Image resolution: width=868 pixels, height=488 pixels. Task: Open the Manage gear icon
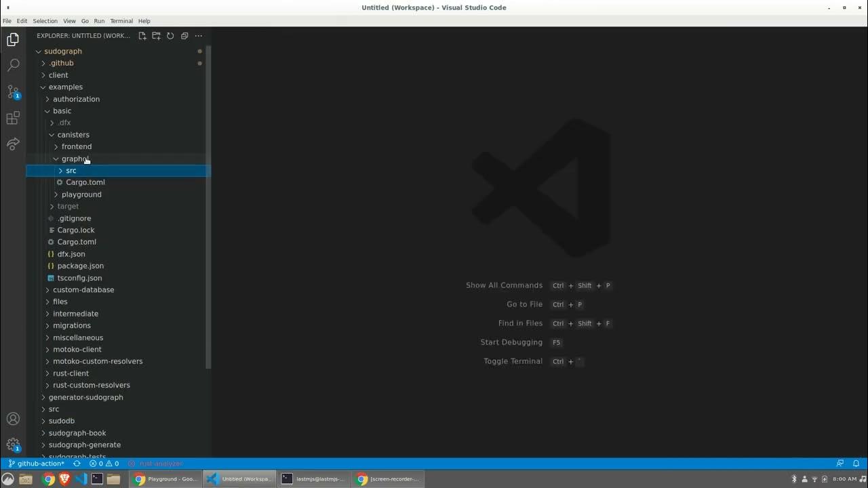pos(13,445)
